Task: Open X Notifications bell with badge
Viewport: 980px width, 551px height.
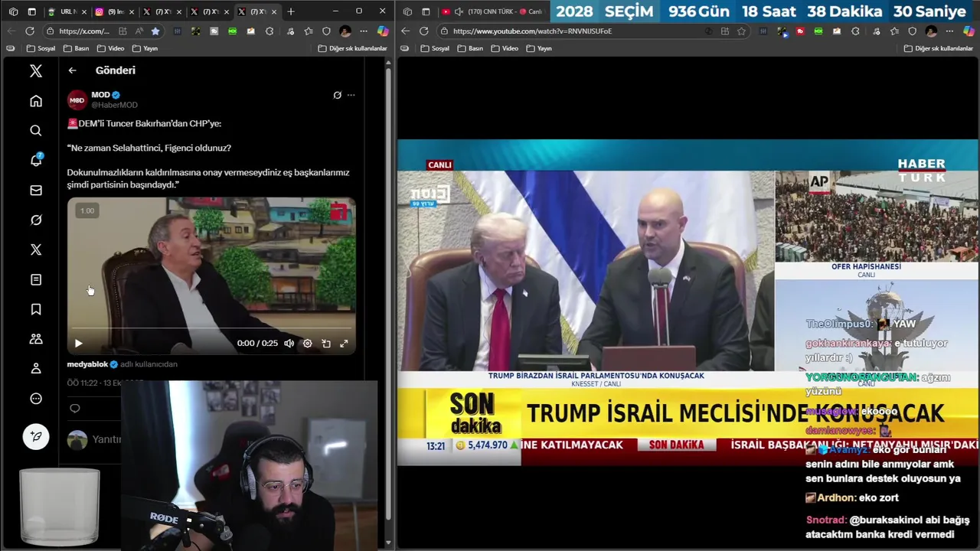Action: point(36,160)
